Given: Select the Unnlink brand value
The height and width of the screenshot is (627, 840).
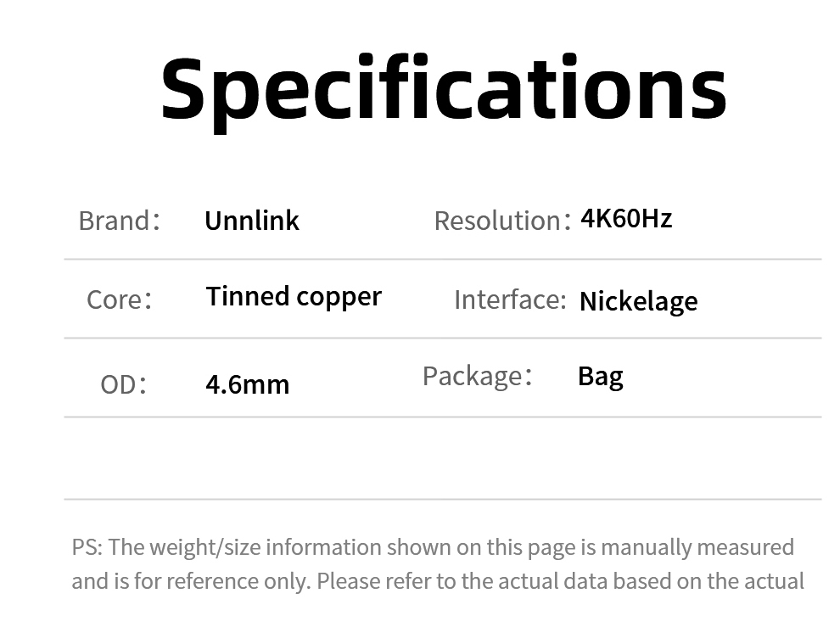Looking at the screenshot, I should [x=252, y=221].
